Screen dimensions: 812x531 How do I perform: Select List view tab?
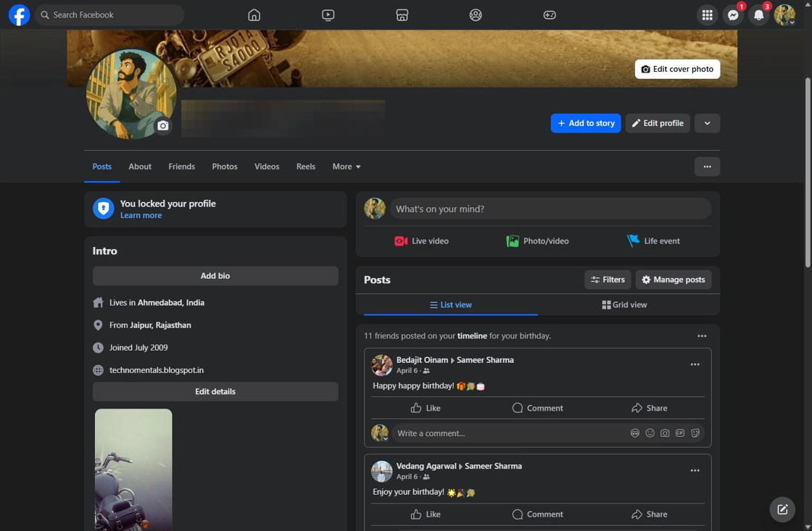[450, 305]
